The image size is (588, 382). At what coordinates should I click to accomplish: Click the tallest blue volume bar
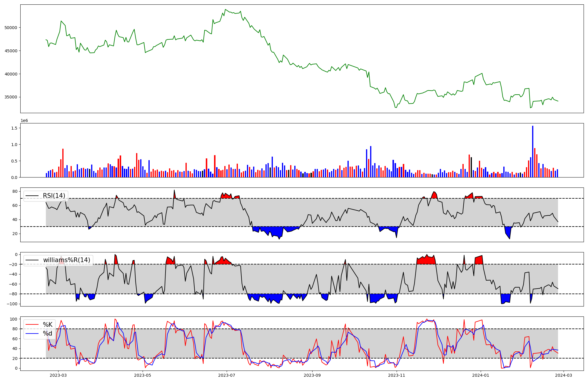coord(533,151)
